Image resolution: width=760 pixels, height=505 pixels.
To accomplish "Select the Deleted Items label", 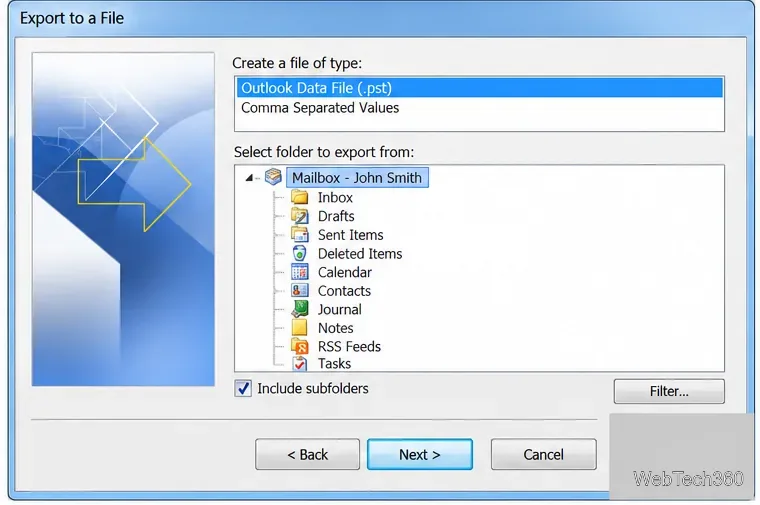I will coord(360,253).
